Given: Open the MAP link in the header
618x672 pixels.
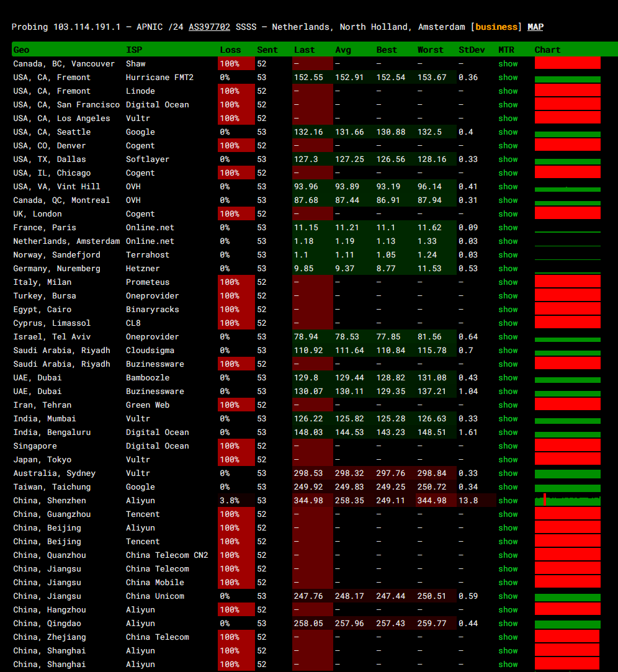Looking at the screenshot, I should 535,27.
